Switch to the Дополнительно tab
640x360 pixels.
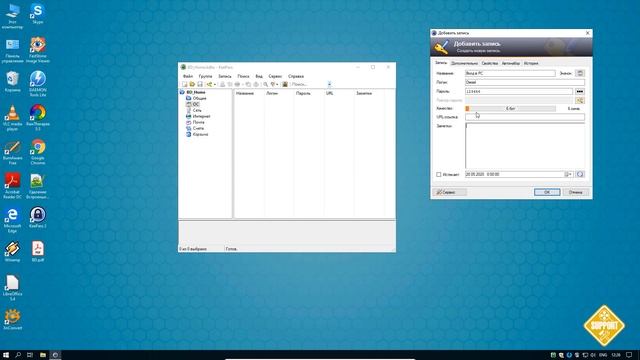[464, 64]
